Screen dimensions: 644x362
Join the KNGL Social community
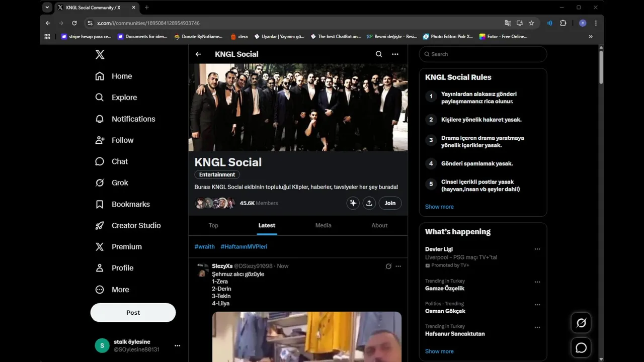pyautogui.click(x=390, y=203)
